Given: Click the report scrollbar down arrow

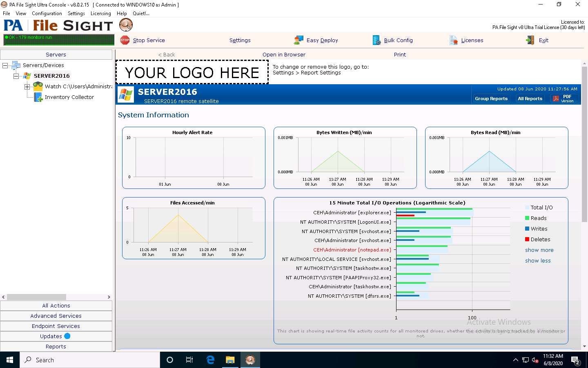Looking at the screenshot, I should point(584,346).
